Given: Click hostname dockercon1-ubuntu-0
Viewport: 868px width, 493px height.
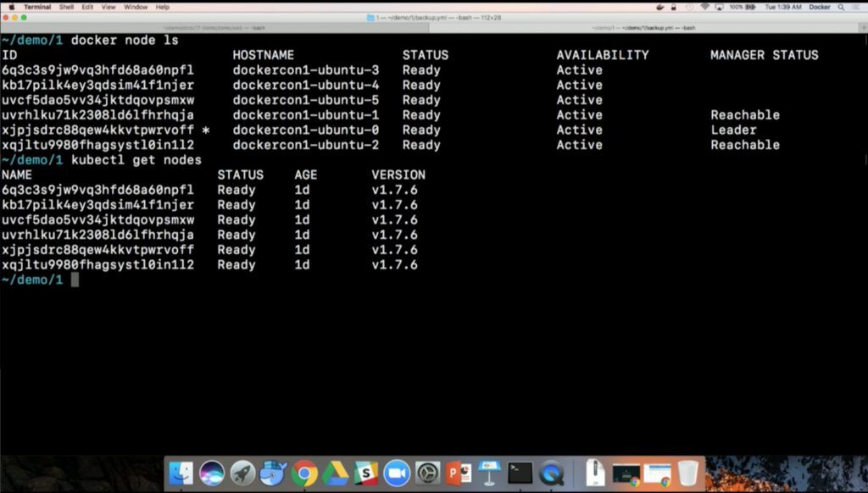Looking at the screenshot, I should (305, 130).
